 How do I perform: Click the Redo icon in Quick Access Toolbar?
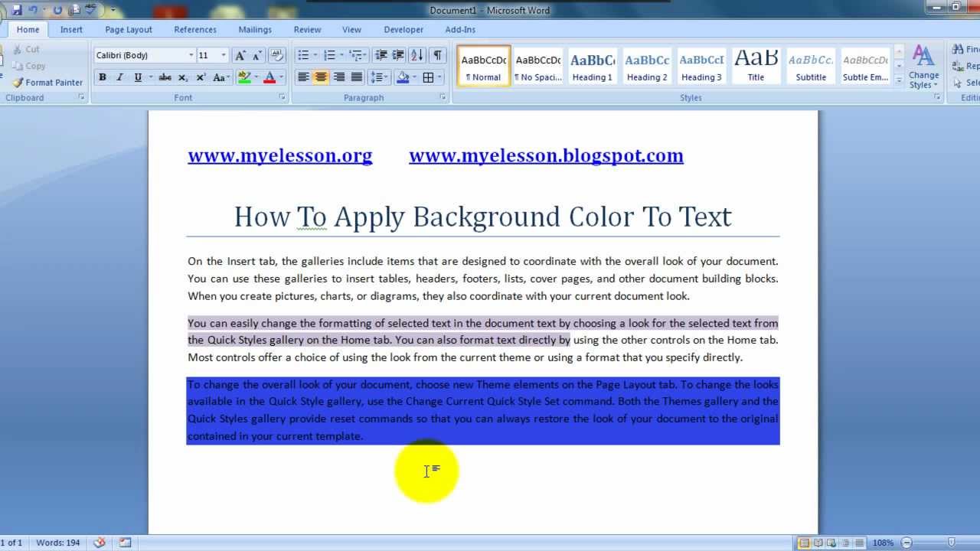point(57,10)
